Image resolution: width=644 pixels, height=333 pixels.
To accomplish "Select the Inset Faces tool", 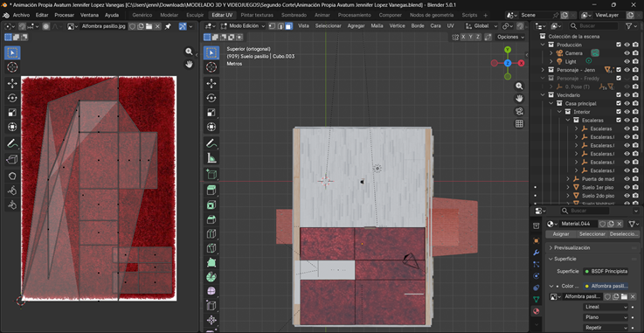I will [x=211, y=205].
